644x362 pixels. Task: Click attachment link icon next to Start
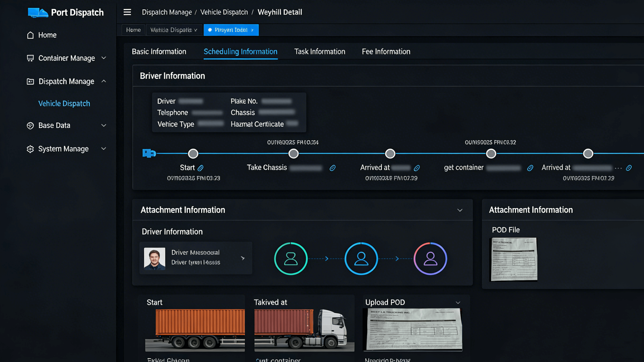pos(201,168)
